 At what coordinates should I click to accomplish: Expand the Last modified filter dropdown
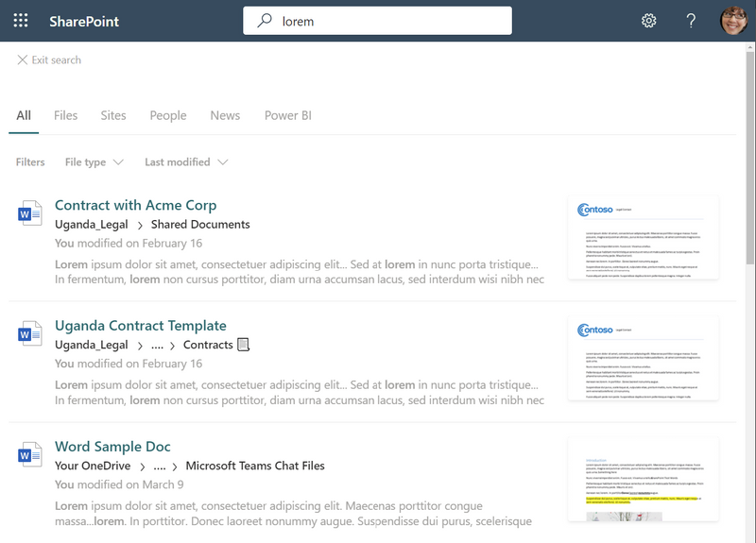[x=186, y=162]
